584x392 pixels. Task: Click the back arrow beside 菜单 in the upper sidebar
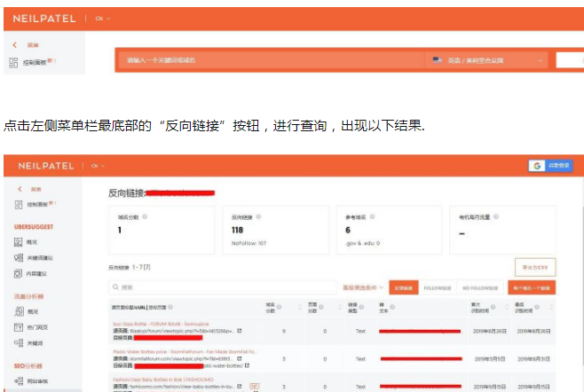pos(14,45)
